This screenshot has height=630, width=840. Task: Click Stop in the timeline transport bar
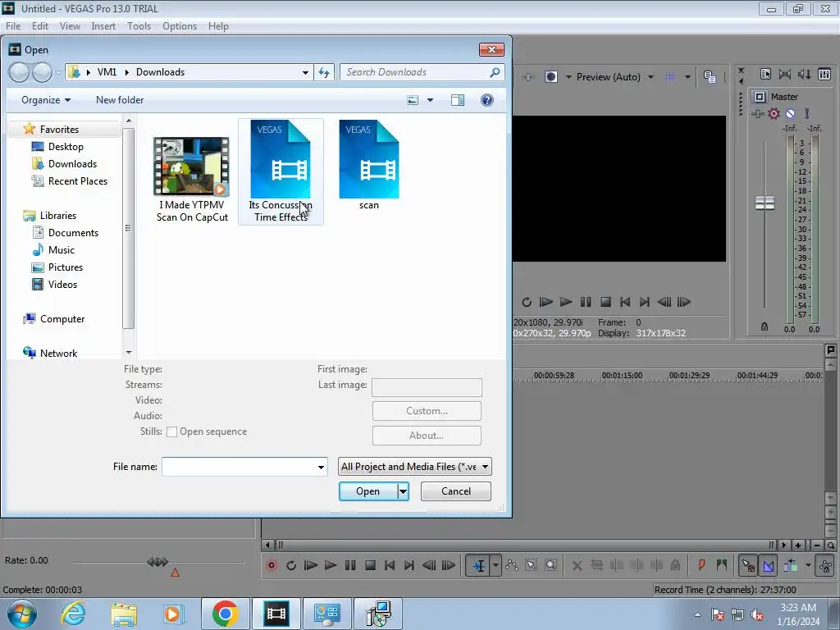370,565
